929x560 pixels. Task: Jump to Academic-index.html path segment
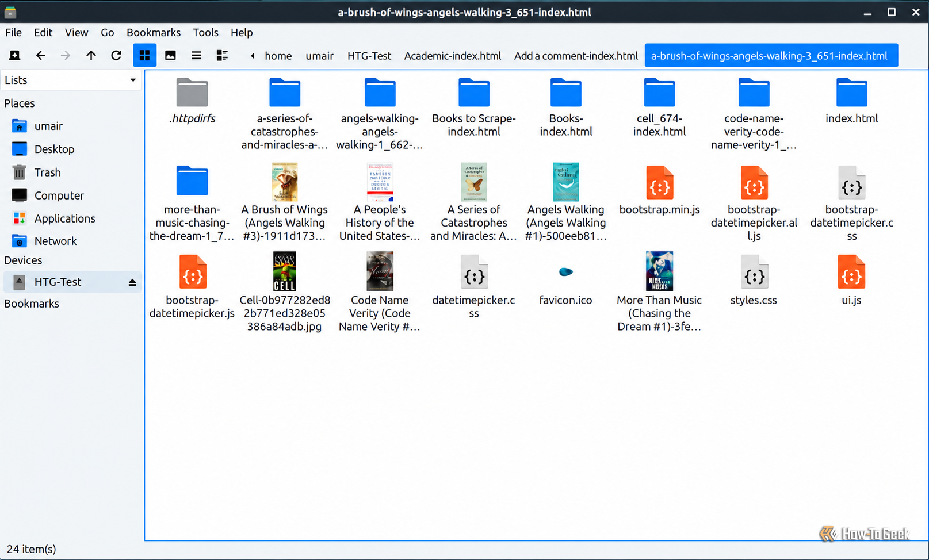[x=453, y=56]
